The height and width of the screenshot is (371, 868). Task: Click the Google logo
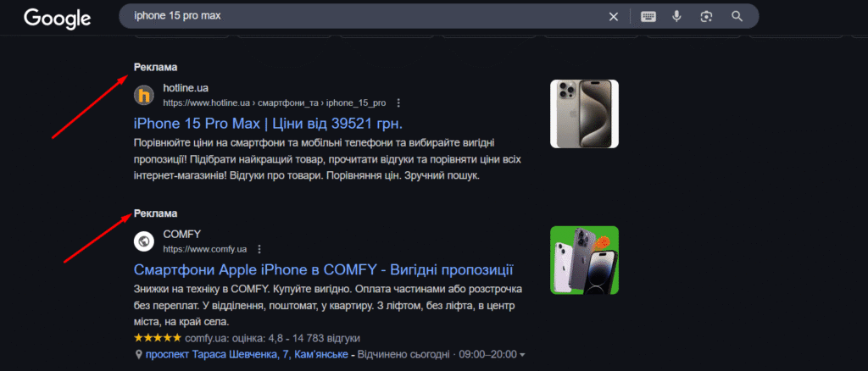coord(58,19)
